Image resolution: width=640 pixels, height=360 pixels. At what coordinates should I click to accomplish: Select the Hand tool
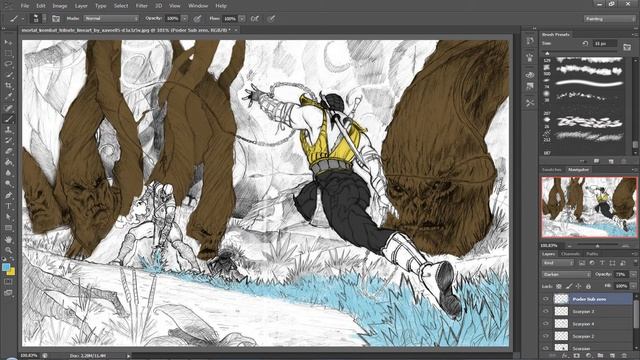pyautogui.click(x=8, y=240)
